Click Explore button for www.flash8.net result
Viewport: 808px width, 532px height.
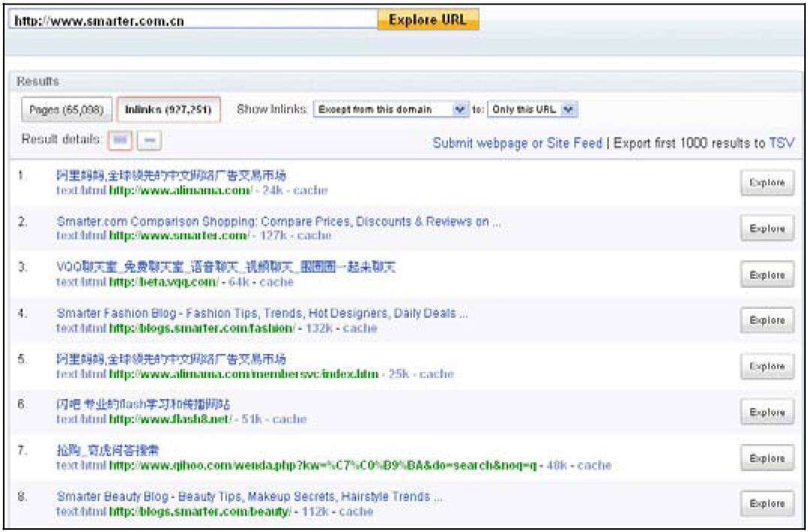[x=767, y=412]
